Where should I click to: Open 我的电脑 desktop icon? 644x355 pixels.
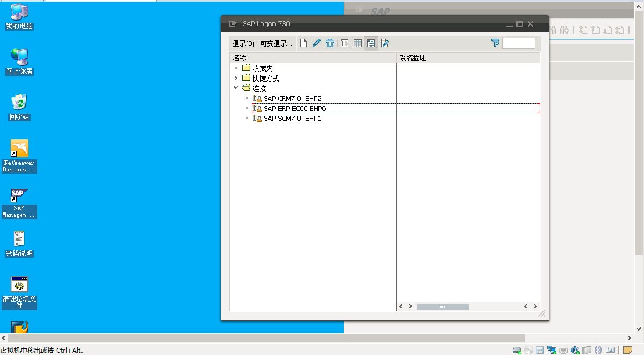(x=19, y=17)
